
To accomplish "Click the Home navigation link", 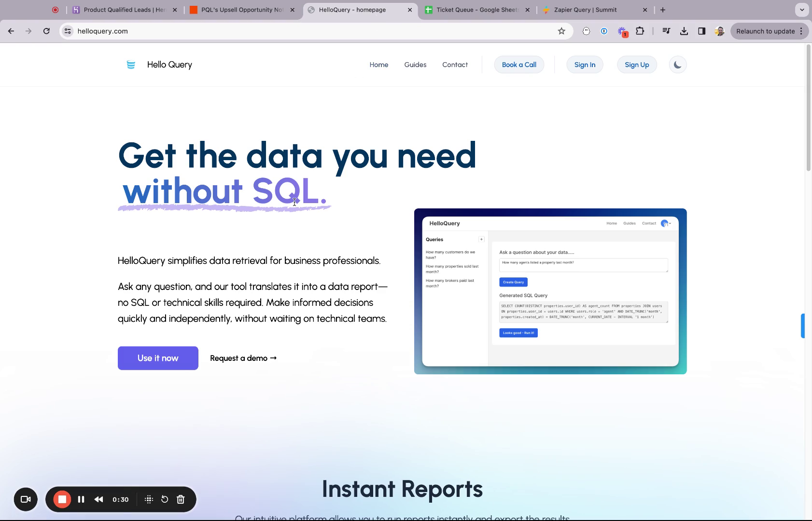I will [379, 65].
